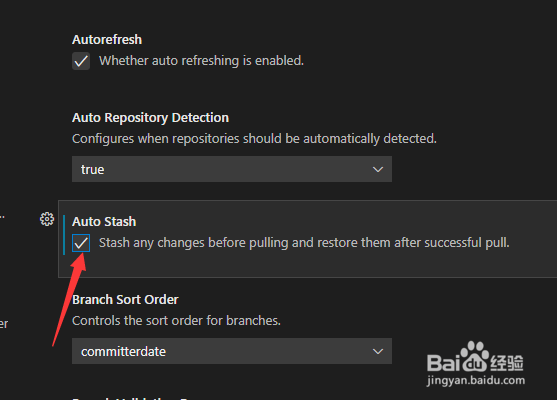Click the chevron arrow on the true dropdown
Viewport: 557px width, 400px height.
378,169
